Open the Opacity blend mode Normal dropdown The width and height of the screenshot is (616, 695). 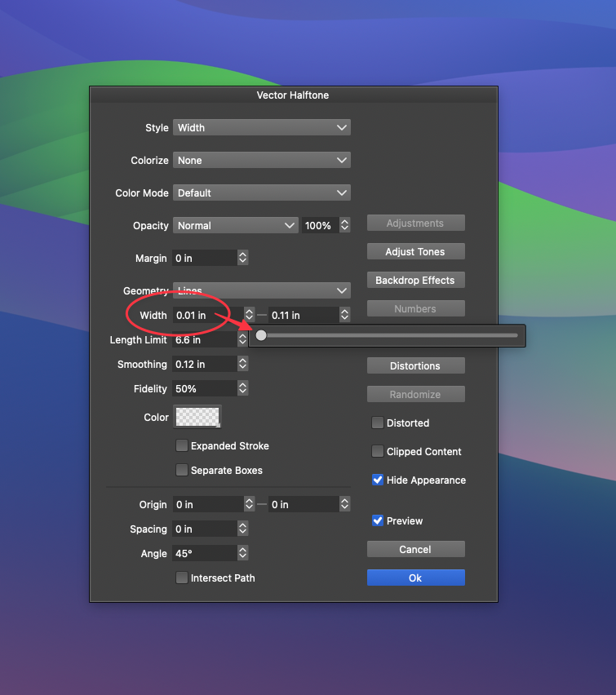click(235, 225)
